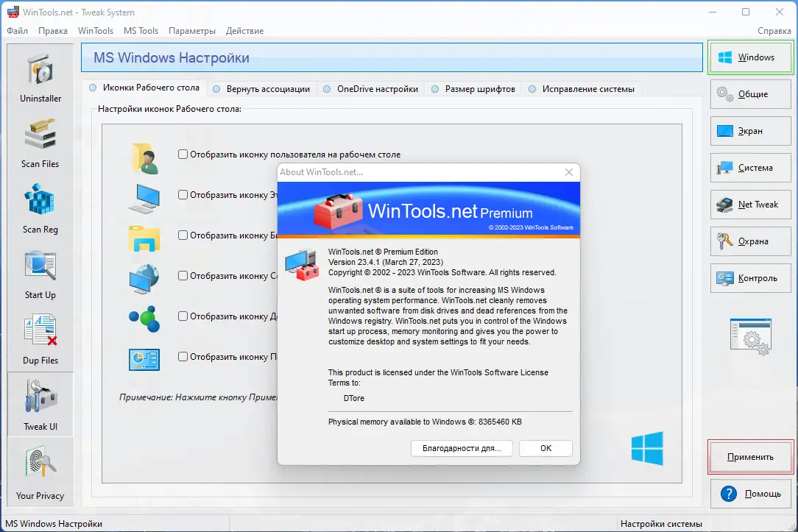Viewport: 798px width, 532px height.
Task: Open the Net Tweak section
Action: 750,205
